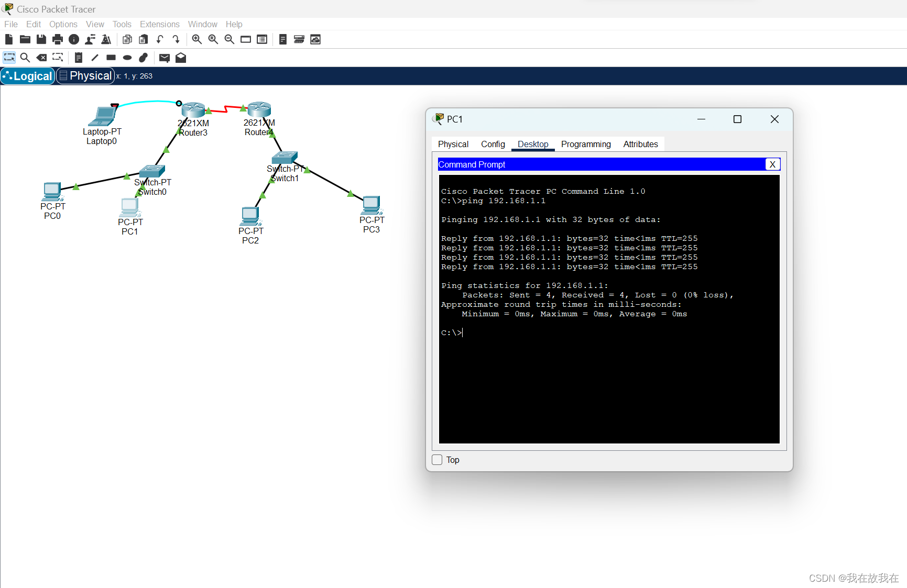Activate the Select tool

coord(9,58)
